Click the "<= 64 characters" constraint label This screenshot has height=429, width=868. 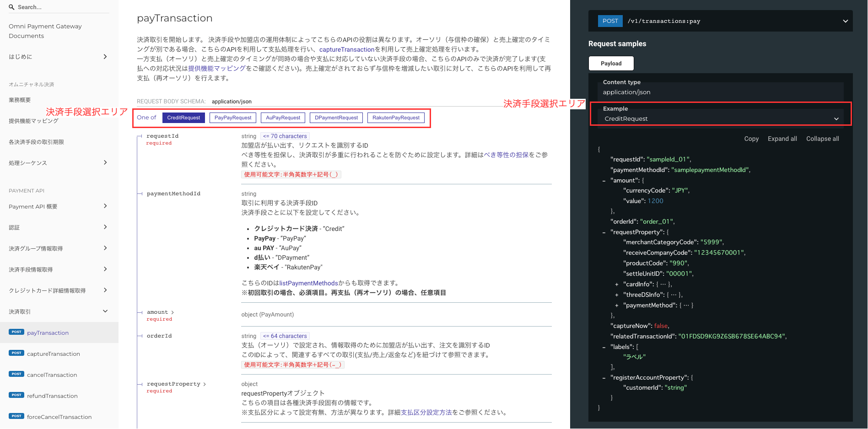coord(285,336)
